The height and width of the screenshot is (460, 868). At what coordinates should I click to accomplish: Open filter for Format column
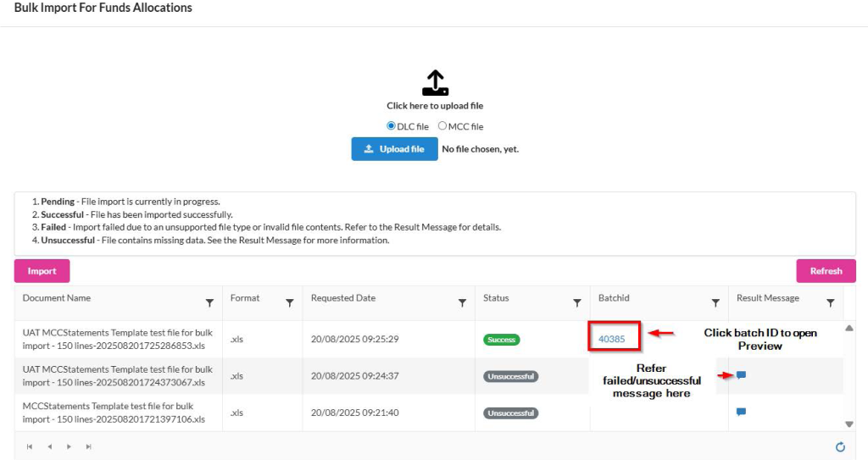coord(289,302)
